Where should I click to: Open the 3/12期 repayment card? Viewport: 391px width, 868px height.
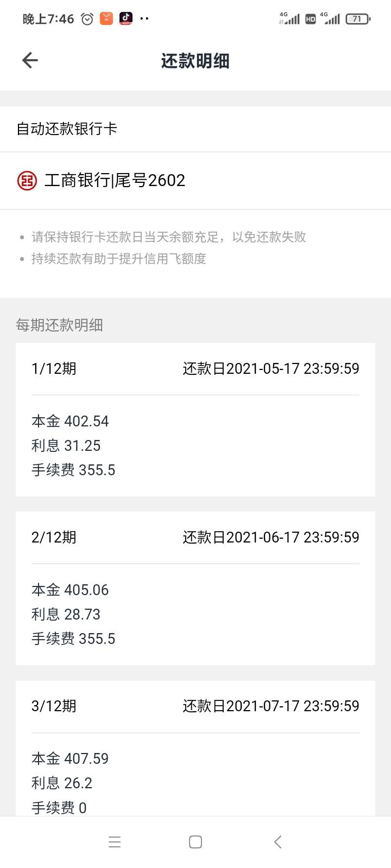point(195,749)
